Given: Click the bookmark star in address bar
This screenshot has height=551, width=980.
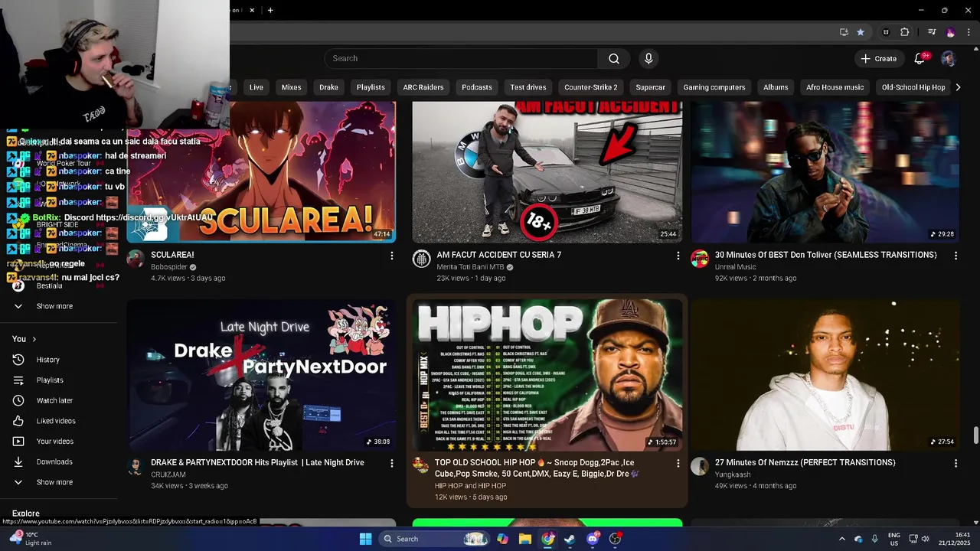Looking at the screenshot, I should [861, 32].
